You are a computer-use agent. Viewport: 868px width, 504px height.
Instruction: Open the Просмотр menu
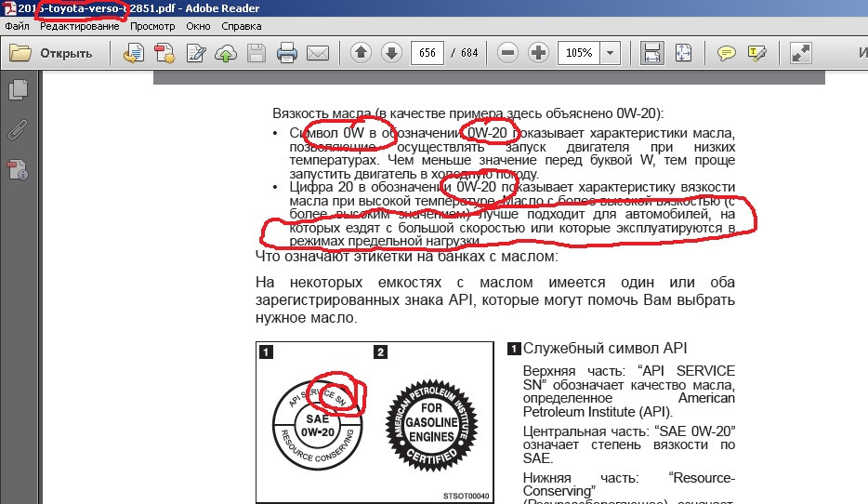[152, 26]
